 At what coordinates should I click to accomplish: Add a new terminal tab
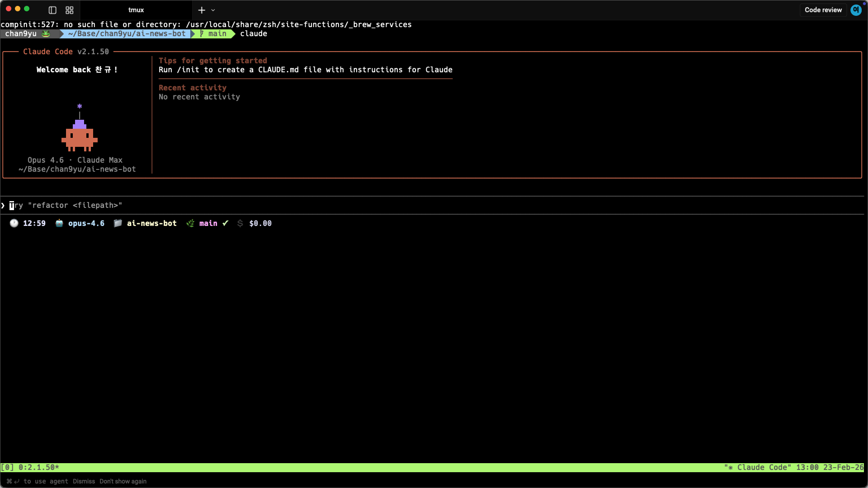point(202,10)
